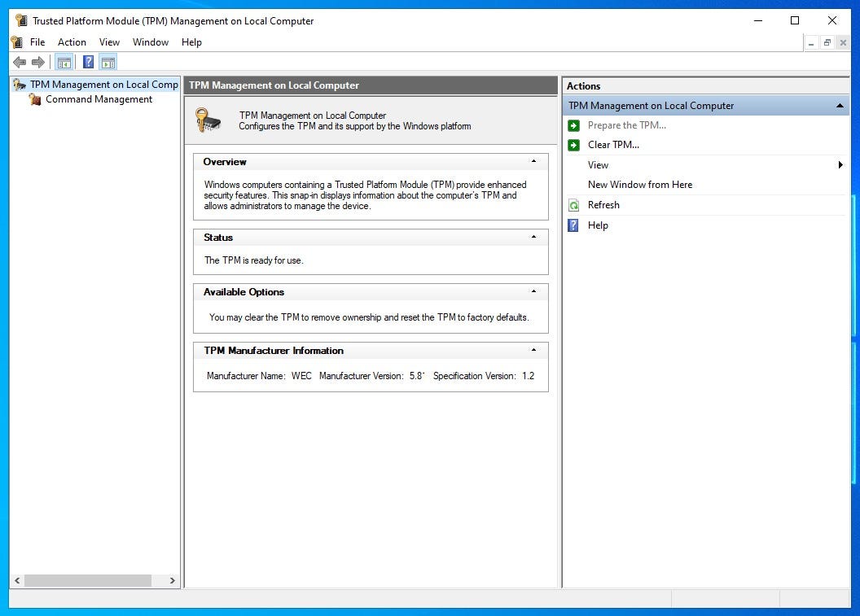
Task: Choose New Window from Here
Action: [640, 185]
